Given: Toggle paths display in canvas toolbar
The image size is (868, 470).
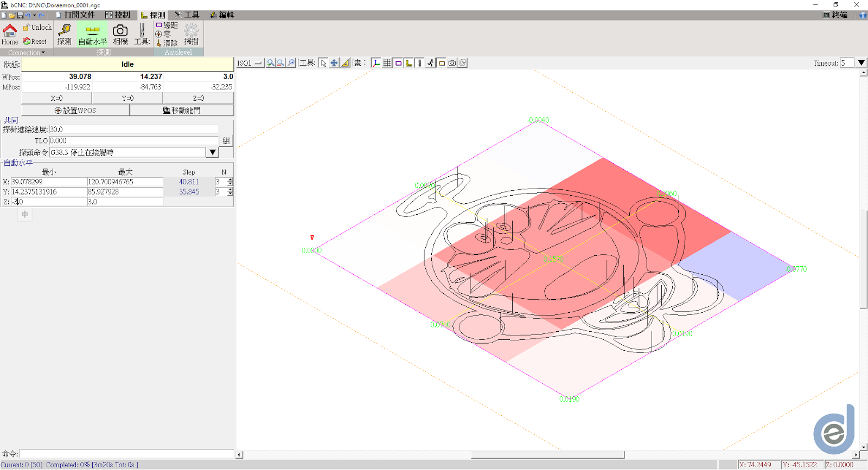Looking at the screenshot, I should (x=419, y=63).
